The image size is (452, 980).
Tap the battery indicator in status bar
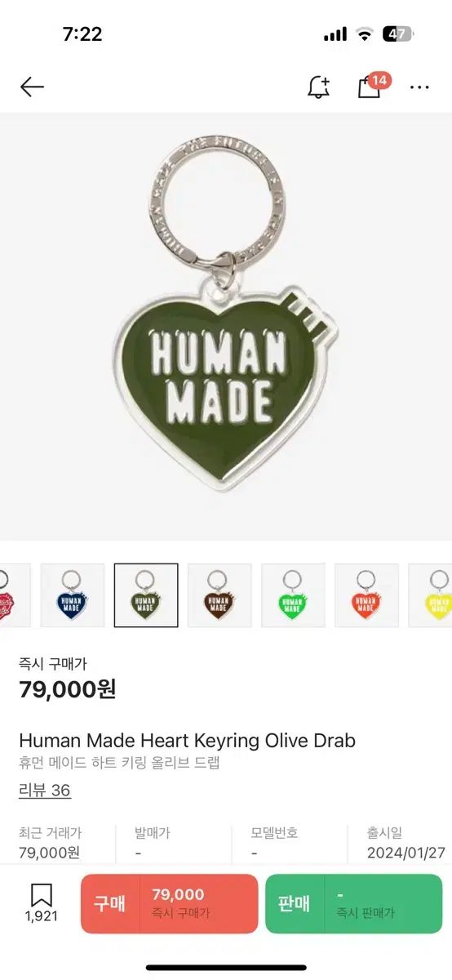coord(399,34)
